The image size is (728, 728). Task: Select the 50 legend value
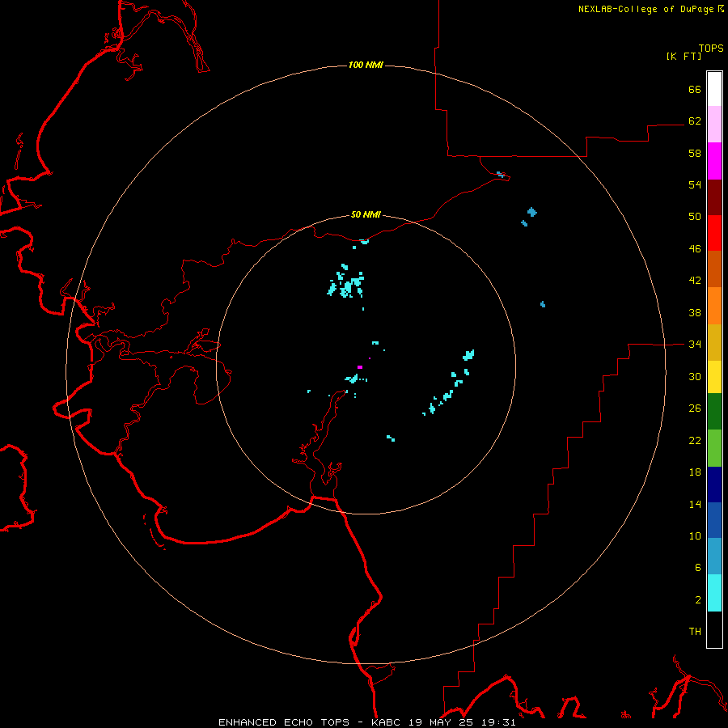(695, 217)
